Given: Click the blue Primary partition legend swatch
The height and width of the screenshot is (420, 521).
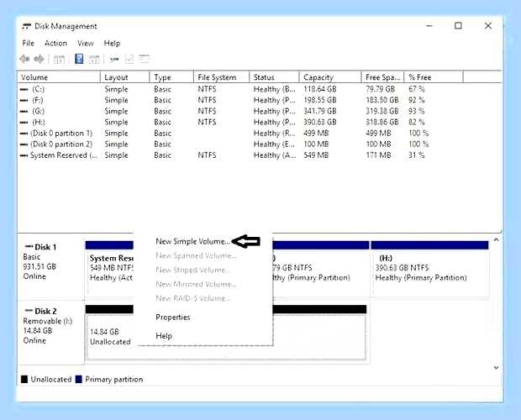Looking at the screenshot, I should 79,379.
